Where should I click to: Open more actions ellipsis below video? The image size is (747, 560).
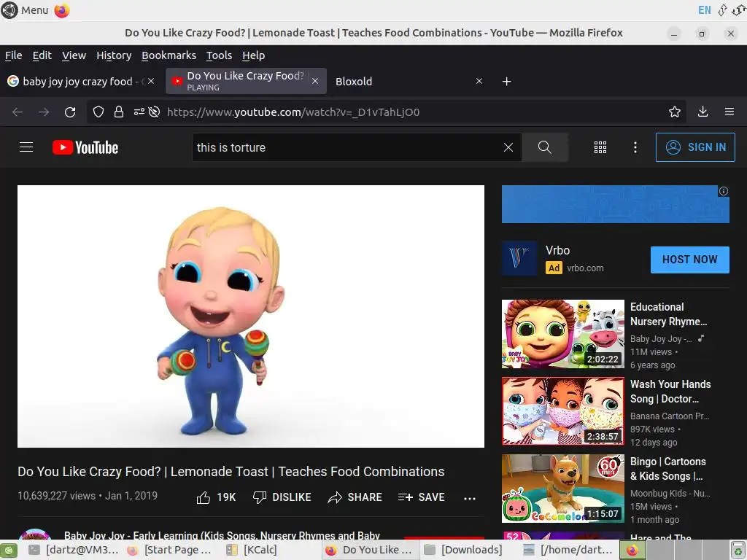click(x=470, y=499)
